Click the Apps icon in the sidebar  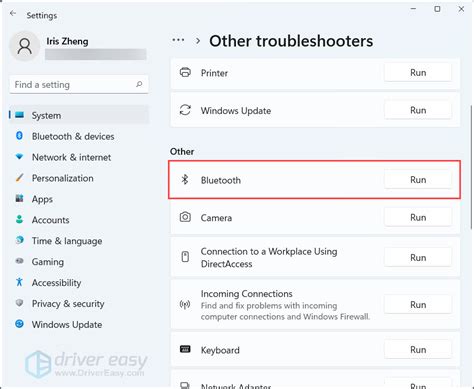coord(20,199)
